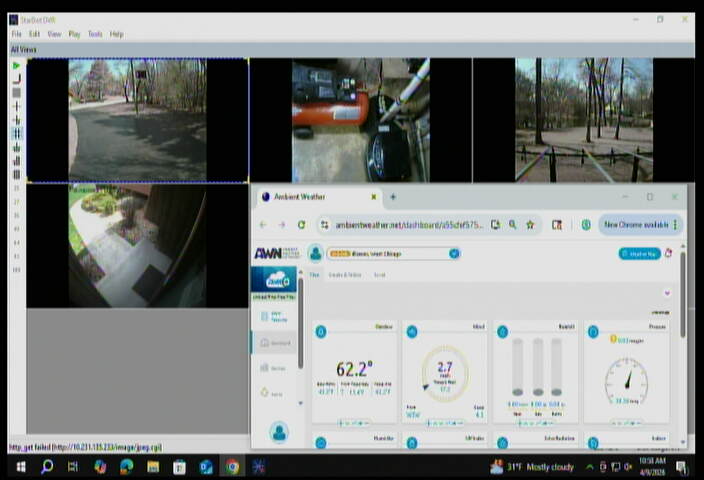Screen dimensions: 704x480
Task: Open Microsoft Edge from the taskbar
Action: pyautogui.click(x=127, y=467)
